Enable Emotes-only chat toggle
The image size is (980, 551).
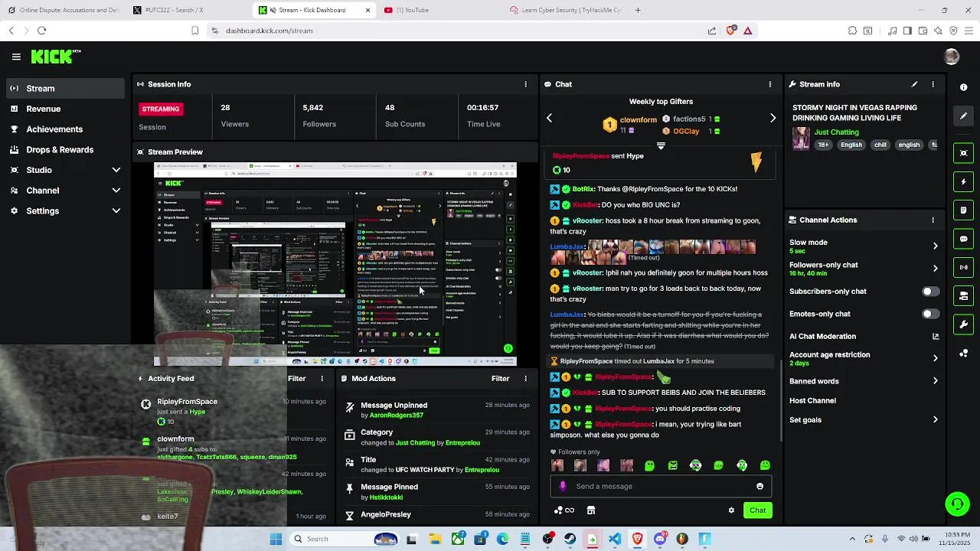point(930,314)
